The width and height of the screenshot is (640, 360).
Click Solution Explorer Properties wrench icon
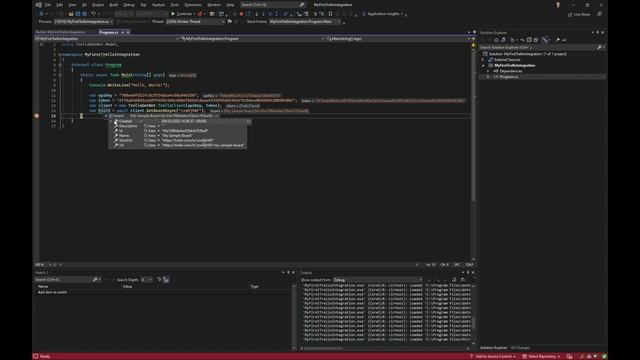557,40
